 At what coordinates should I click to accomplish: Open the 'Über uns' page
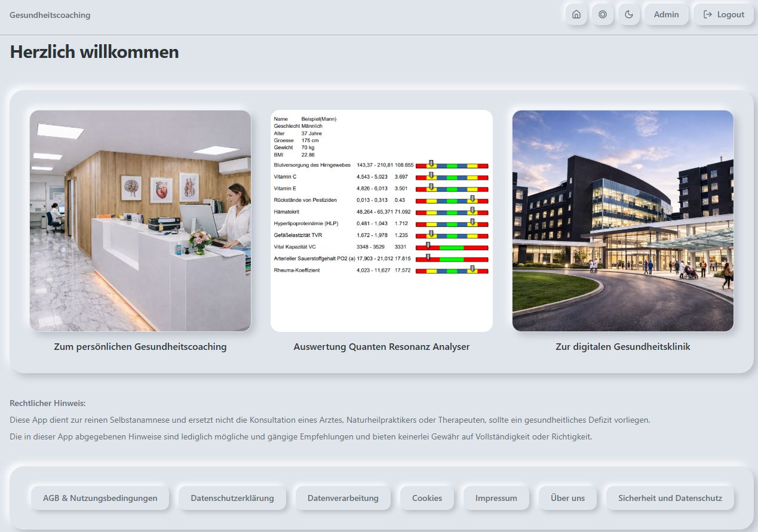[567, 498]
